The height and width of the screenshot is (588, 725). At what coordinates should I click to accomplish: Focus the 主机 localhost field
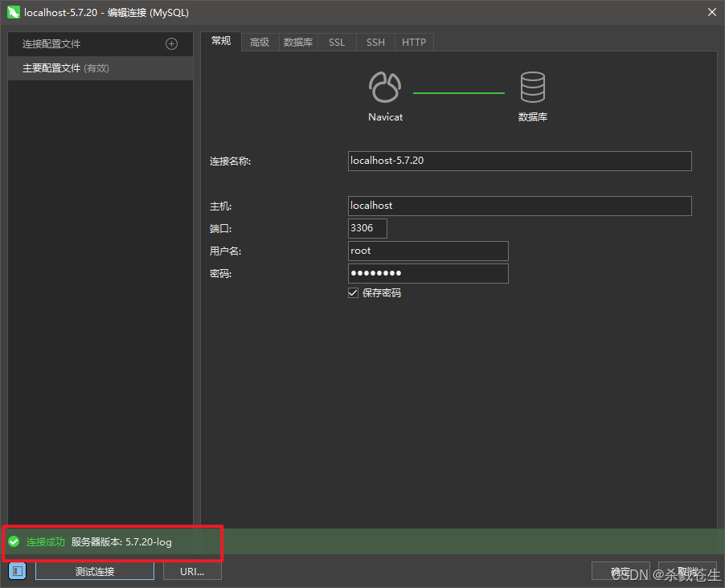tap(520, 206)
